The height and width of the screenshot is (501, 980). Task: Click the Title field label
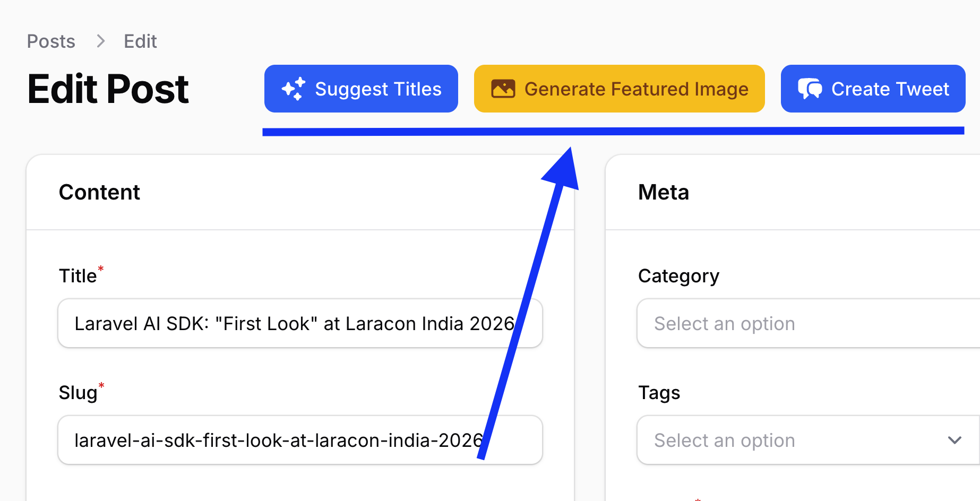click(78, 276)
